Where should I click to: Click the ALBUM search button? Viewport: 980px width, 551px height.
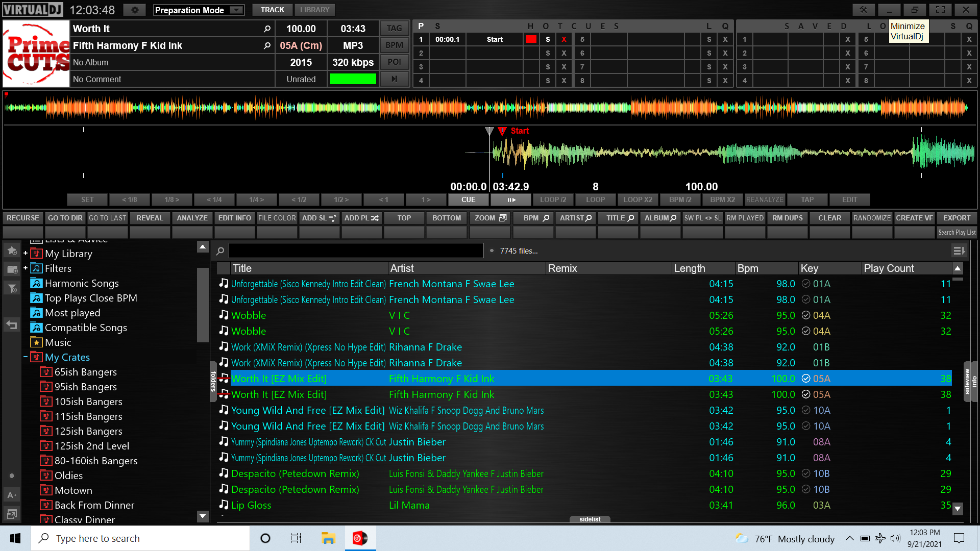tap(660, 218)
